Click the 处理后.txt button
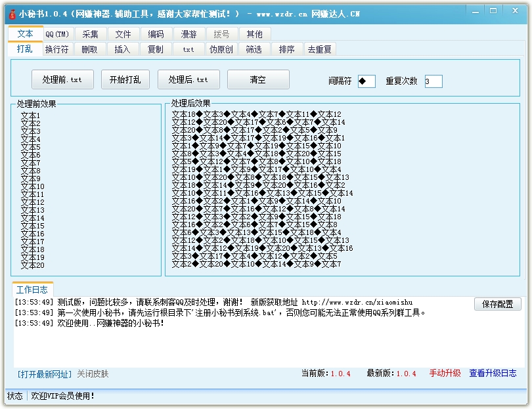The height and width of the screenshot is (409, 532). pyautogui.click(x=188, y=79)
